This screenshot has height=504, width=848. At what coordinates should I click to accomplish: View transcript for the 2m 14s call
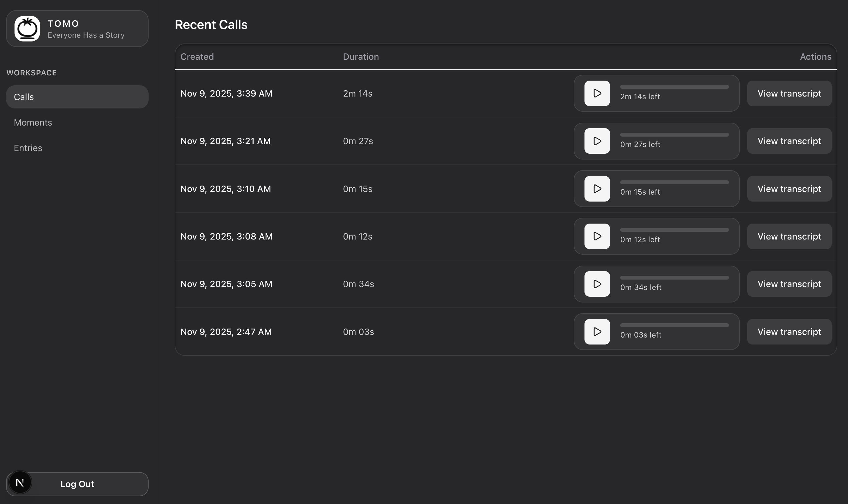789,93
